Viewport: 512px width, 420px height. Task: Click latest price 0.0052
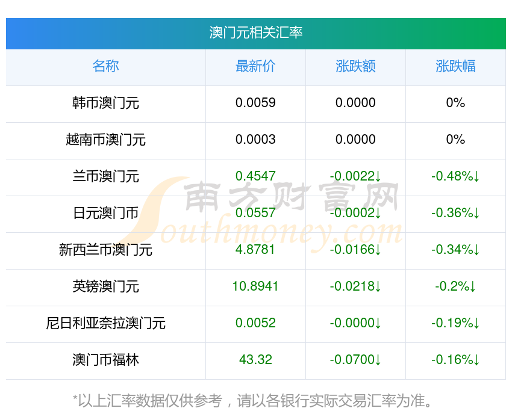(x=255, y=323)
